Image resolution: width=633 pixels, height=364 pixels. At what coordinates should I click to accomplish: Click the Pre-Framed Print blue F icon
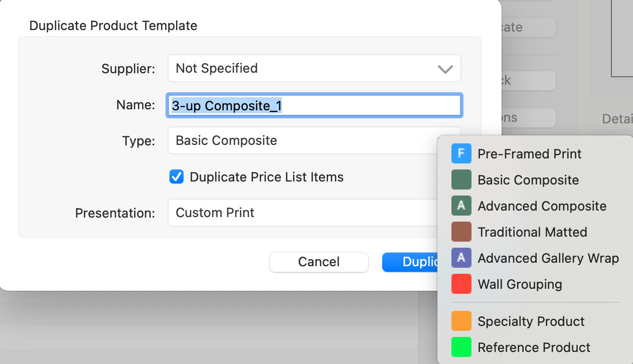click(x=461, y=154)
